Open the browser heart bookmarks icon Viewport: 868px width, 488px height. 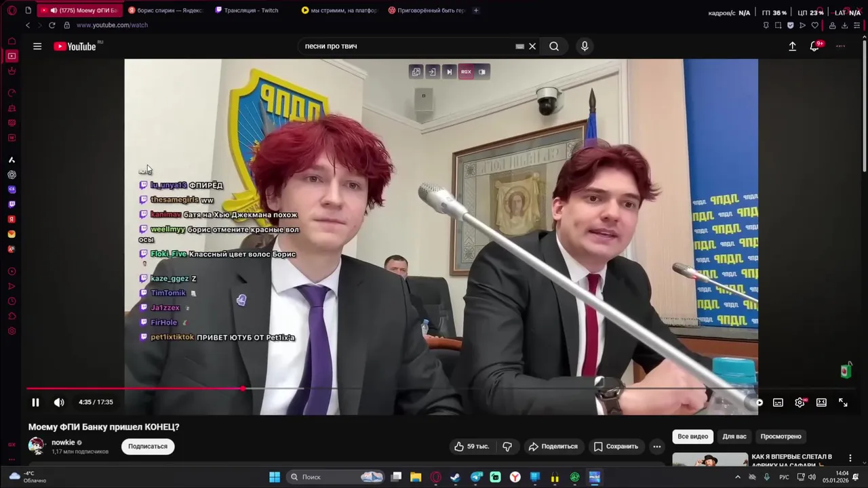815,25
